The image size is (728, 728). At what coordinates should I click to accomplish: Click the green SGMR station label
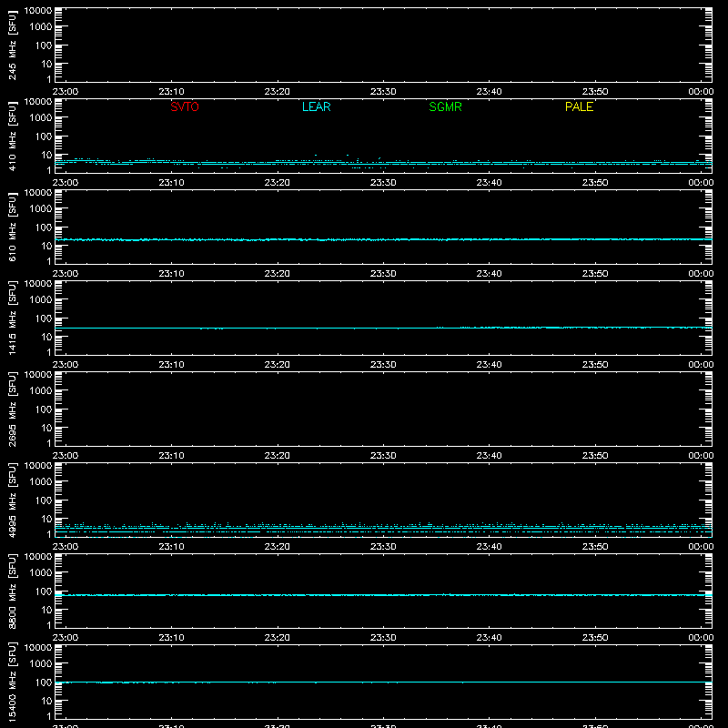point(445,106)
